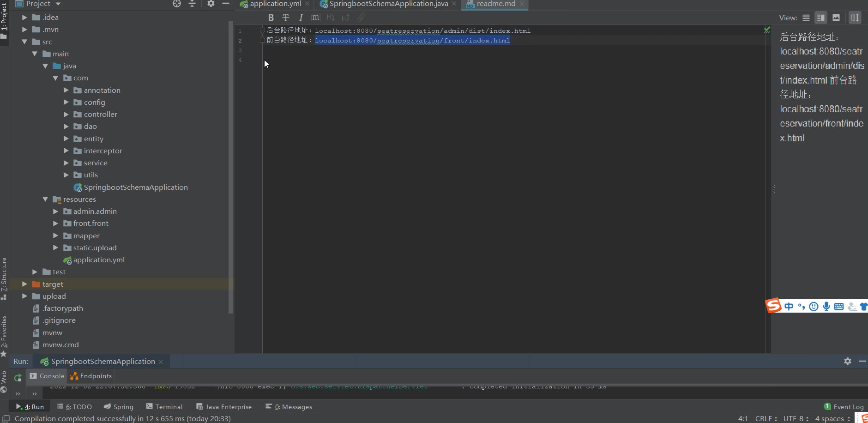The image size is (868, 423).
Task: Open the Java Enterprise tool window
Action: (x=224, y=406)
